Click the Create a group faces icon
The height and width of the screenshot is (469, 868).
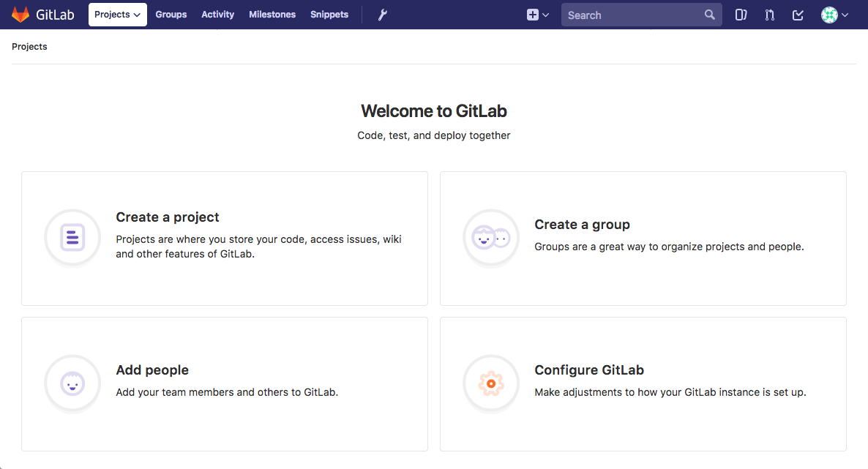pyautogui.click(x=491, y=238)
